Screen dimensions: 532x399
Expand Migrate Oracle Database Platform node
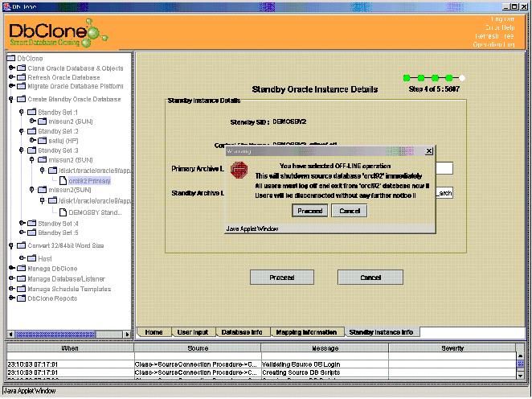coord(11,86)
